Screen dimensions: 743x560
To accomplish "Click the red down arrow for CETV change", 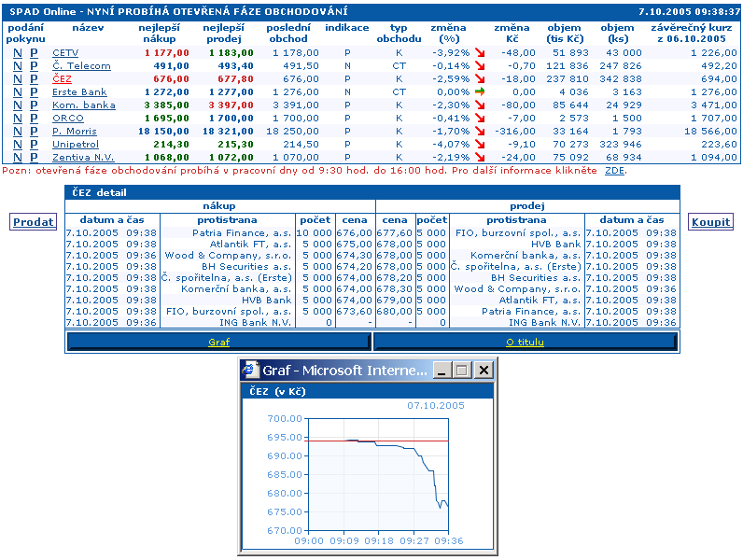I will (x=480, y=53).
